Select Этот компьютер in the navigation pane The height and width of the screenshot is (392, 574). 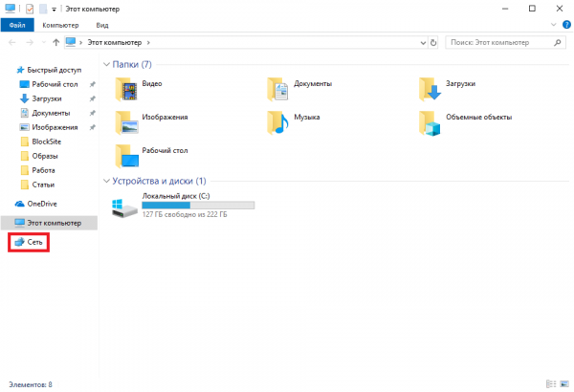point(49,223)
